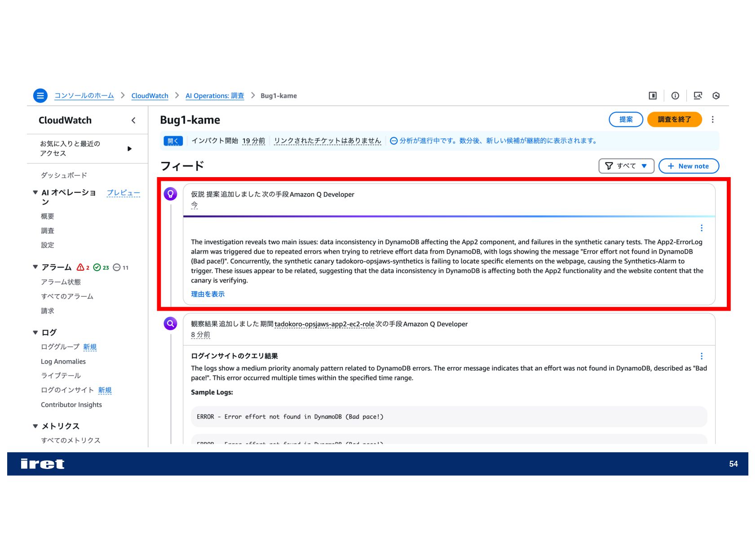
Task: Click the Bug1-kame breadcrumb text
Action: (279, 96)
